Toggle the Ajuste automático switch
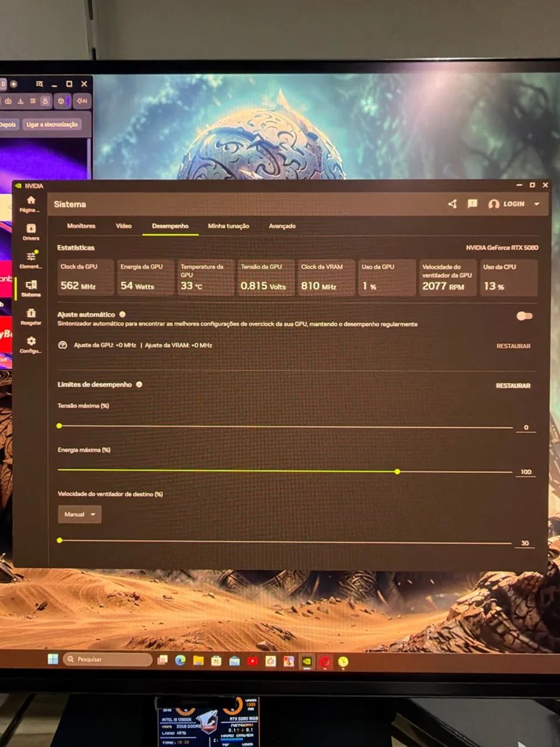560x747 pixels. point(524,316)
